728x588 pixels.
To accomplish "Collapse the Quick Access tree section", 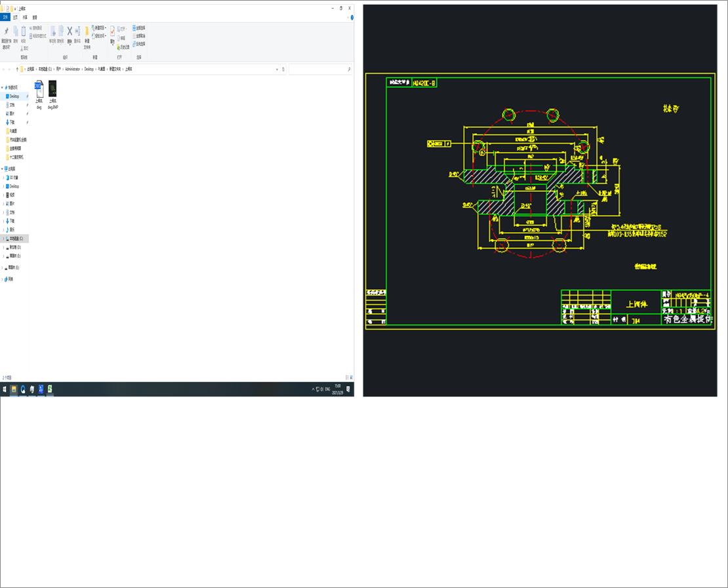I will [2, 87].
